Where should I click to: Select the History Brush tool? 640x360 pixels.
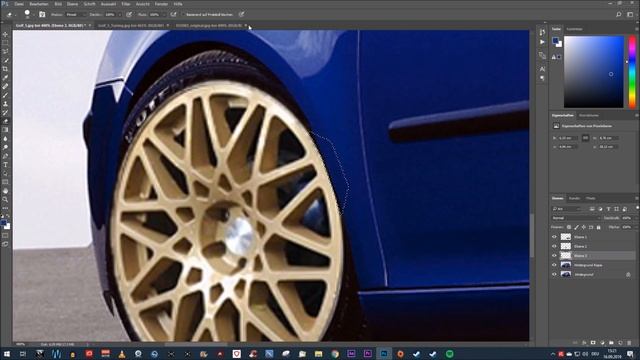click(x=5, y=112)
